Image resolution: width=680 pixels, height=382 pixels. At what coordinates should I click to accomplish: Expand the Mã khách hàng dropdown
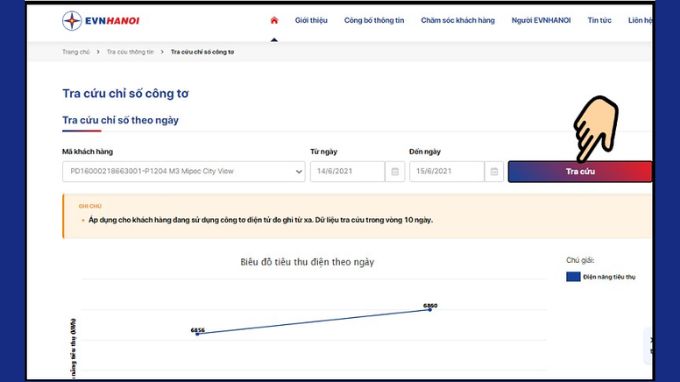(183, 172)
